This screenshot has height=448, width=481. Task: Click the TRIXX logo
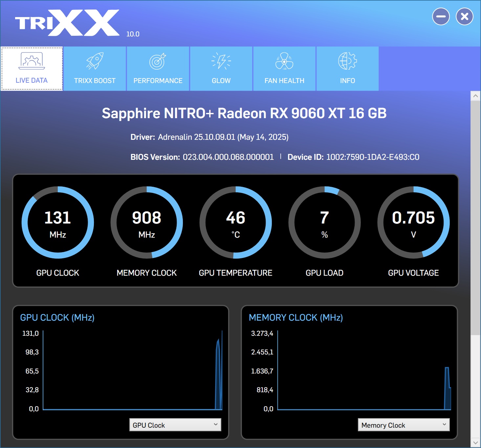[67, 23]
